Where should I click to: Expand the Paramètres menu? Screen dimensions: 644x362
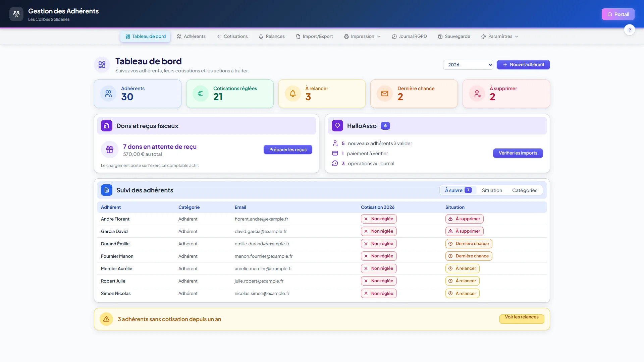500,36
